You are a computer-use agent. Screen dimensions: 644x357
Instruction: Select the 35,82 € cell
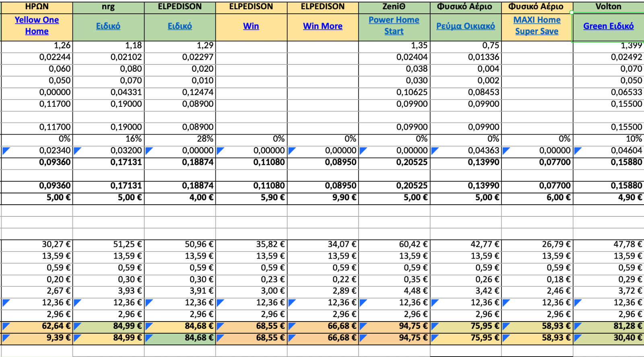tap(251, 245)
